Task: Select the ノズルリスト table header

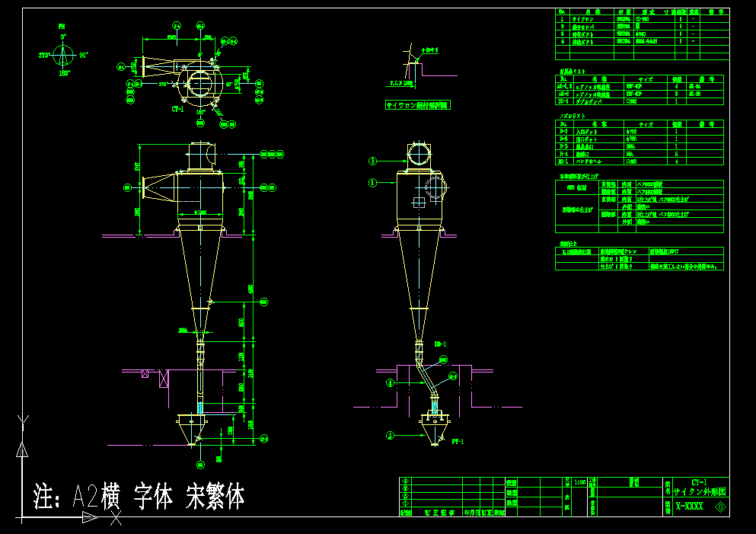Action: point(573,116)
